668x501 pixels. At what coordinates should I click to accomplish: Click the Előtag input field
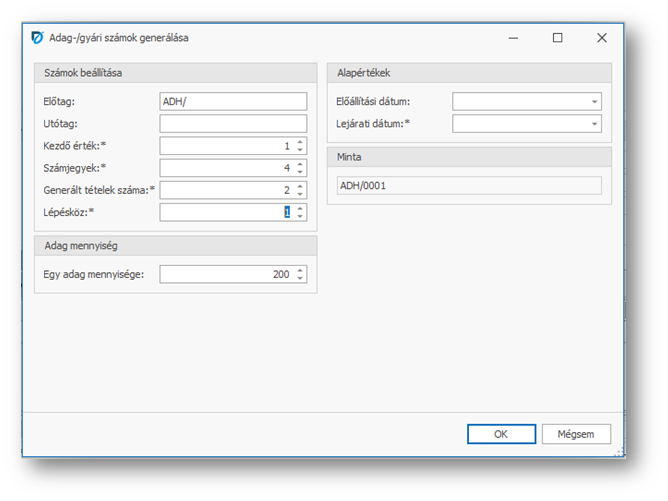click(232, 101)
